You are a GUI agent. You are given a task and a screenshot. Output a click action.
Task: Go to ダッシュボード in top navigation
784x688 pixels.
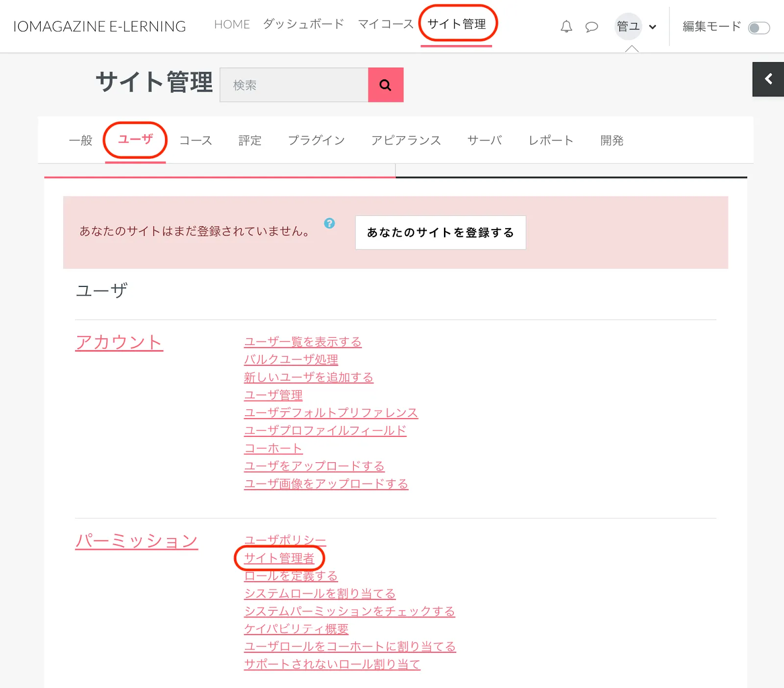[303, 24]
